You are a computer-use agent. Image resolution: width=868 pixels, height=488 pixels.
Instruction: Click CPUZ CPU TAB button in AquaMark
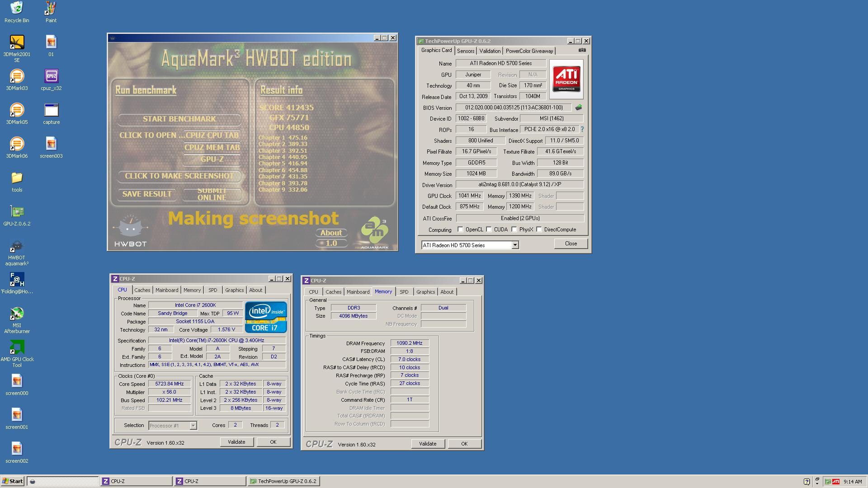click(x=212, y=135)
